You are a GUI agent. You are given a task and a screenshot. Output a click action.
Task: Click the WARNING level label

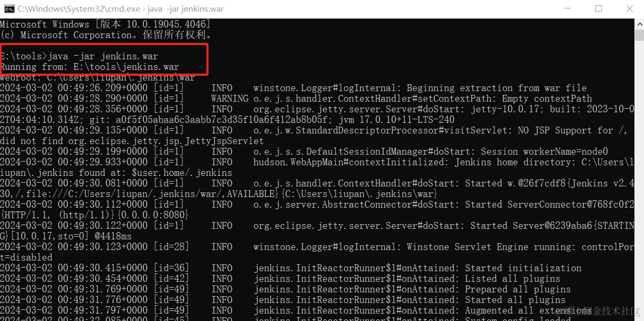tap(230, 99)
